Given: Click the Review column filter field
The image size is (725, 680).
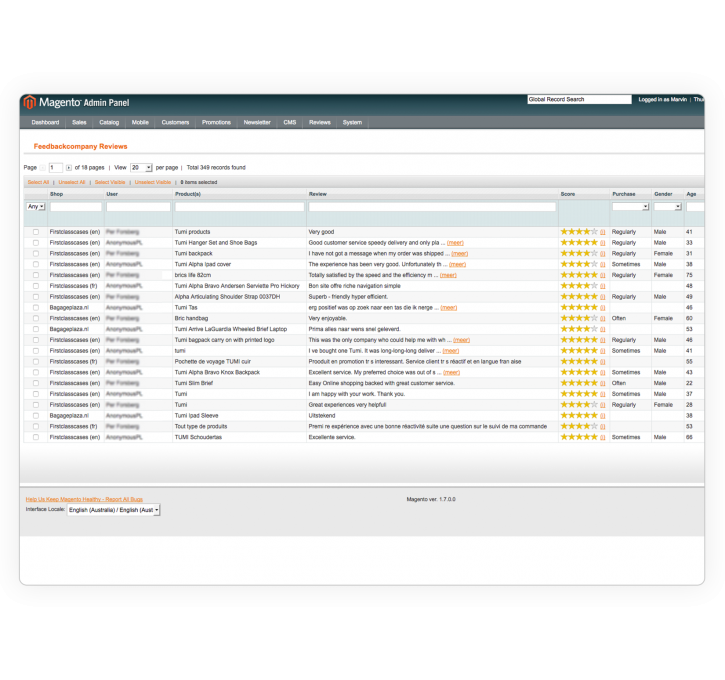Looking at the screenshot, I should (x=432, y=207).
